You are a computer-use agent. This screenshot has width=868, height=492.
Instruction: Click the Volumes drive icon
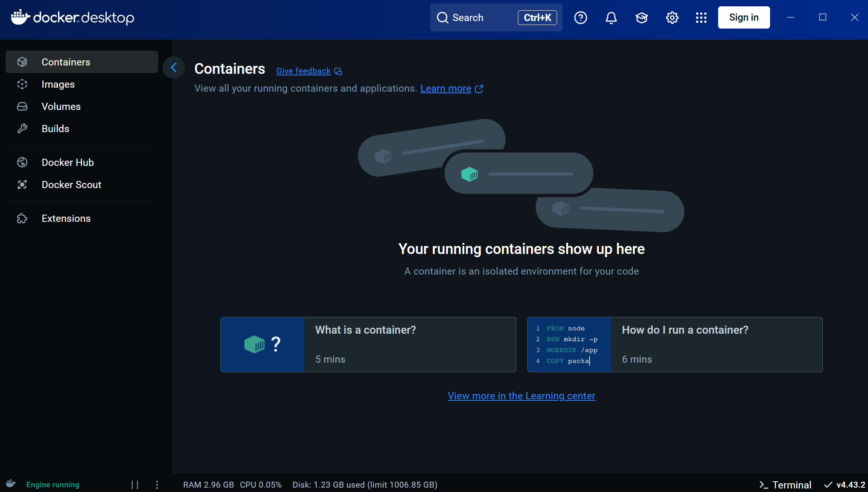click(x=22, y=106)
